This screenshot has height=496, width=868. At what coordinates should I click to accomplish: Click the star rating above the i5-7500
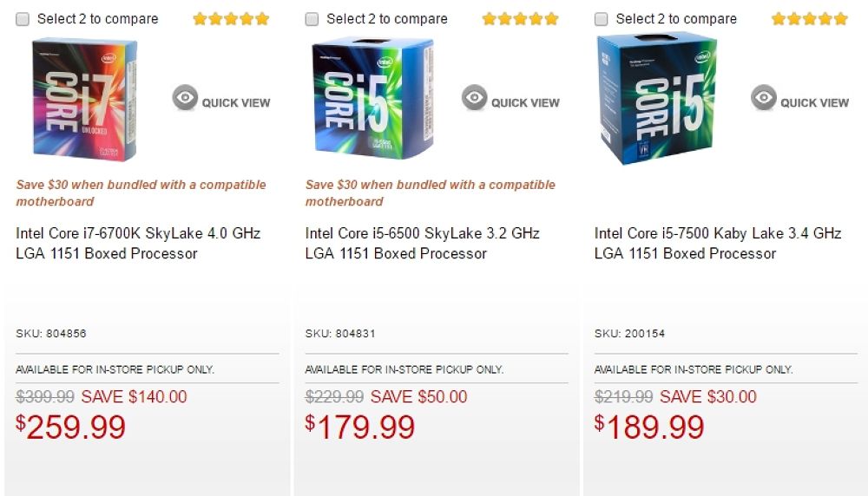point(809,18)
